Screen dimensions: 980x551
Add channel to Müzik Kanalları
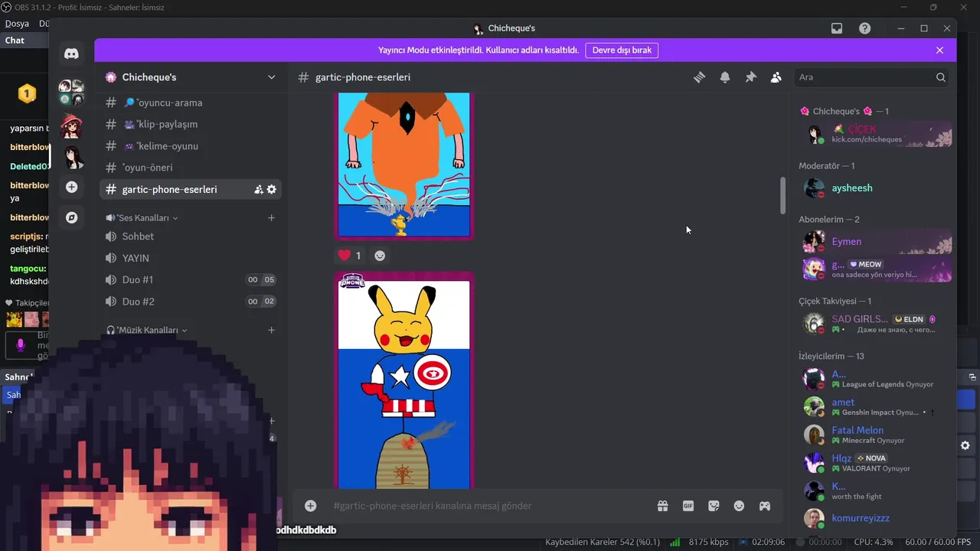(271, 331)
